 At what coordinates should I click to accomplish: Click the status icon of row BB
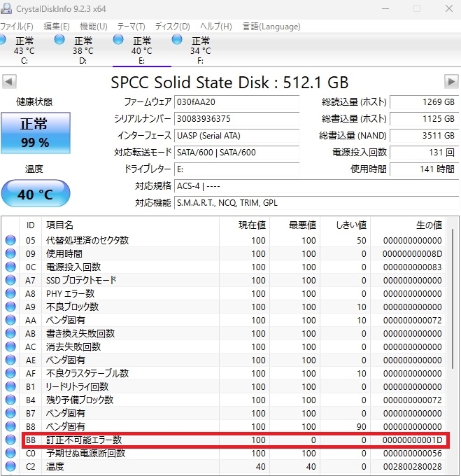(10, 440)
